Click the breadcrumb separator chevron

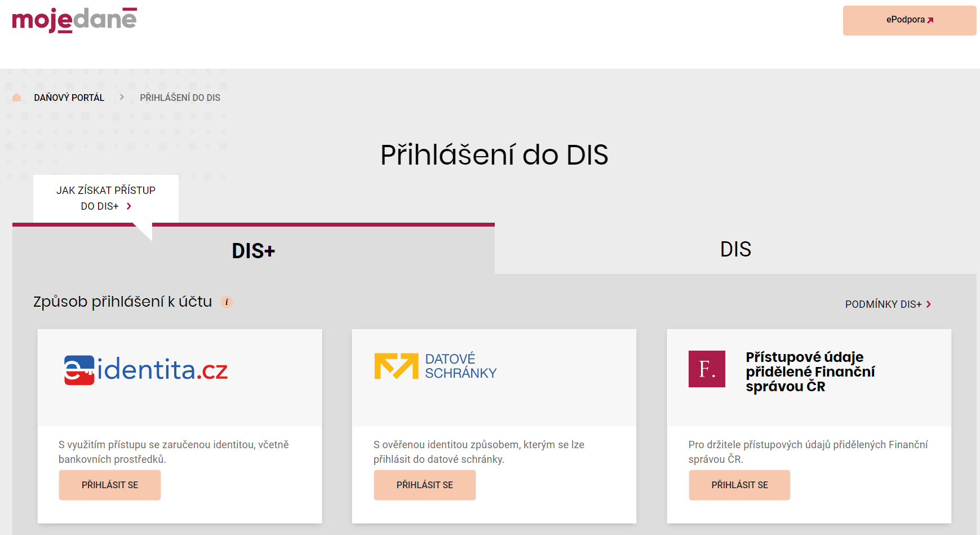pyautogui.click(x=122, y=98)
